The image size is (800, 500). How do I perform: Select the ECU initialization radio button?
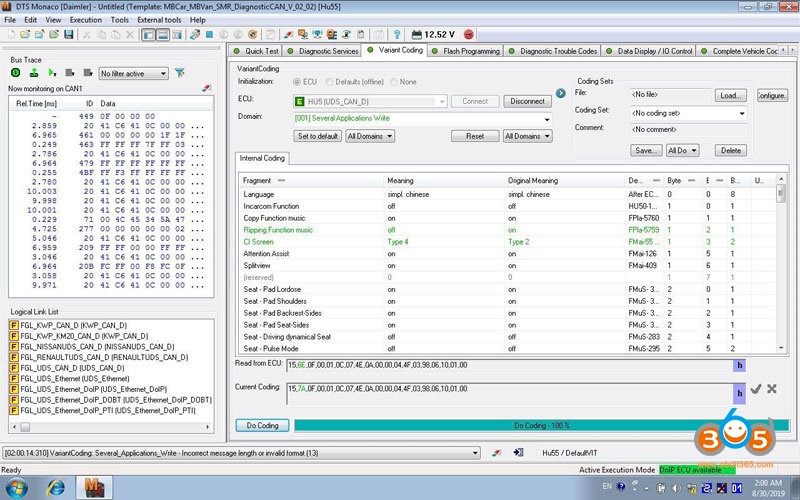(x=297, y=81)
